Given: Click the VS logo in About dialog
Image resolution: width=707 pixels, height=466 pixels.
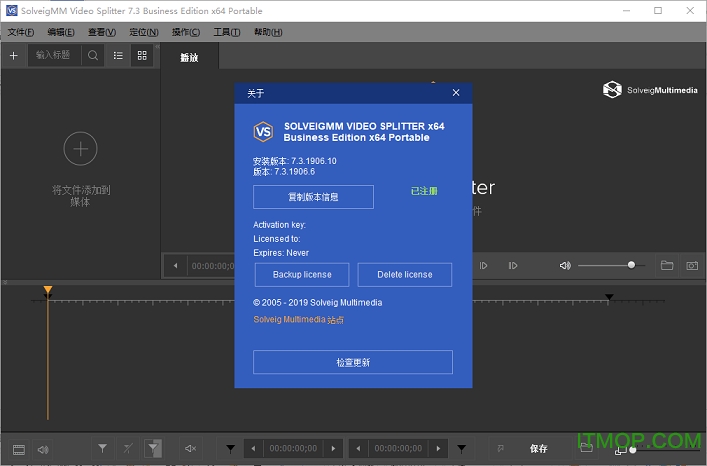Looking at the screenshot, I should [x=263, y=132].
